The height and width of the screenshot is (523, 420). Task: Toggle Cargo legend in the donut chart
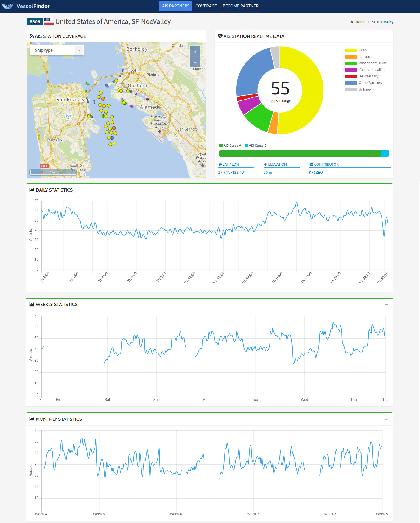click(x=357, y=50)
